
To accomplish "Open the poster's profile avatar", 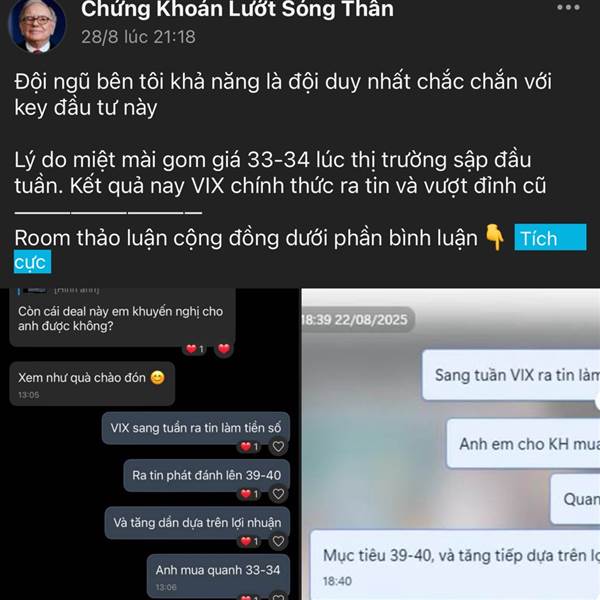I will coord(37,26).
